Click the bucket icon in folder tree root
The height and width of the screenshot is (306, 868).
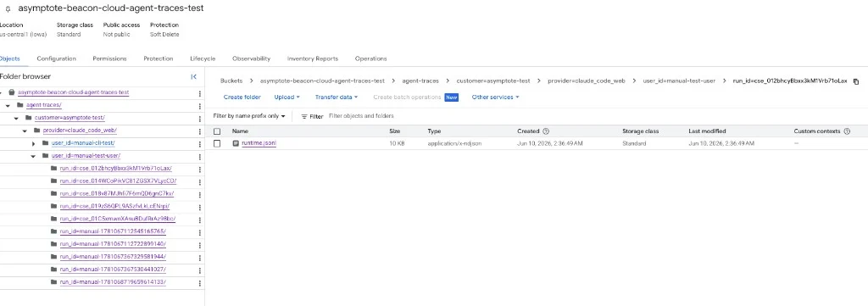pos(12,92)
